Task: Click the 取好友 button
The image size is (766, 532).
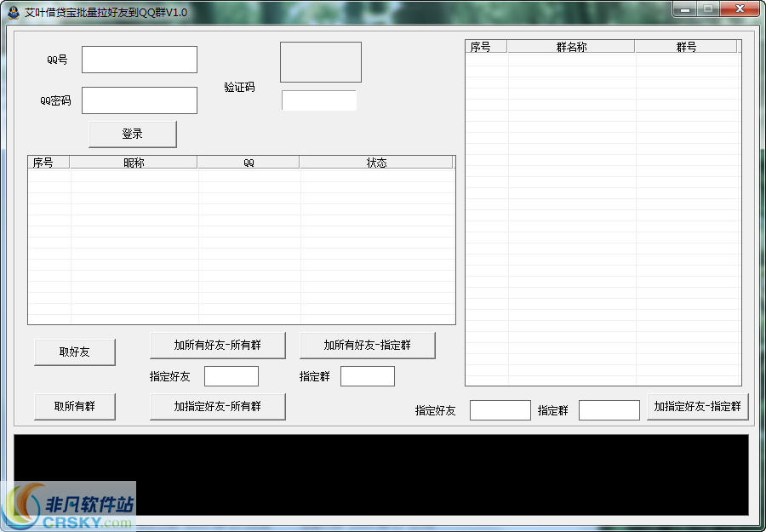Action: click(x=75, y=352)
